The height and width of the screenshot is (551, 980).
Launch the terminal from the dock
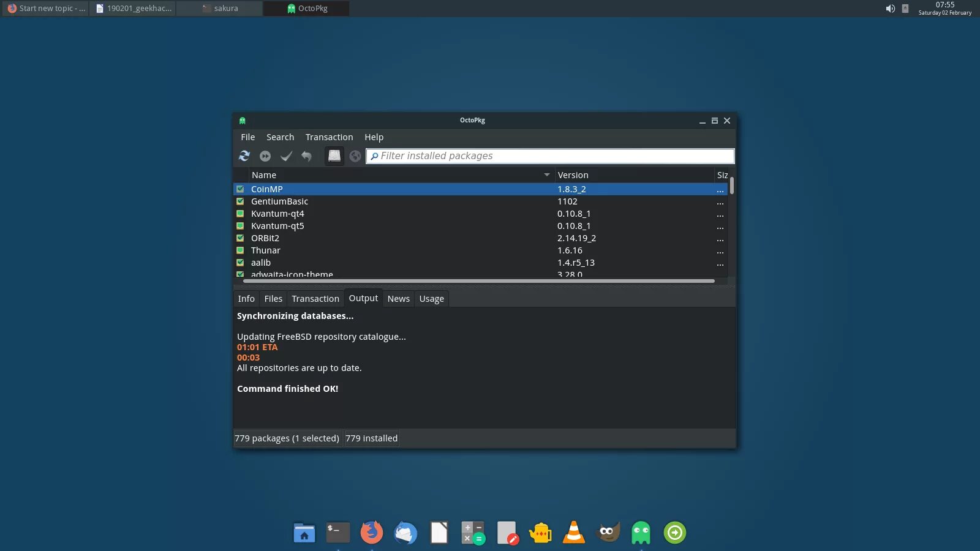click(337, 533)
